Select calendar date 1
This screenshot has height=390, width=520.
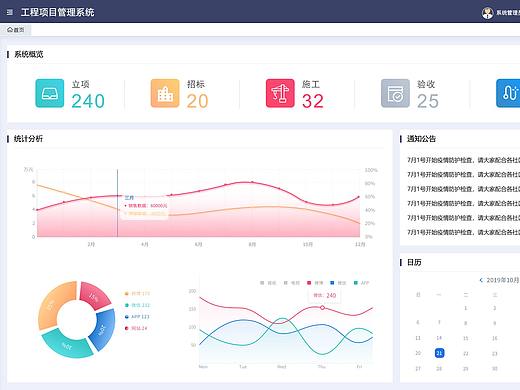[x=466, y=308]
